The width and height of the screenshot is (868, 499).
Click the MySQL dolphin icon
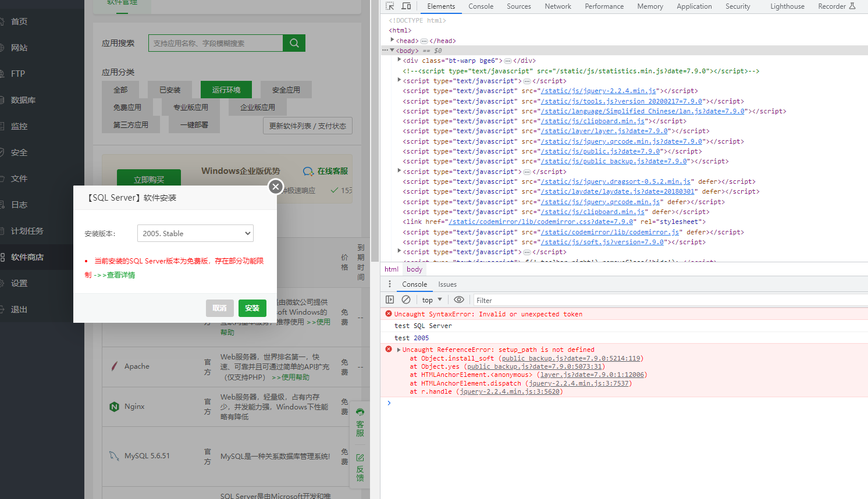click(114, 456)
